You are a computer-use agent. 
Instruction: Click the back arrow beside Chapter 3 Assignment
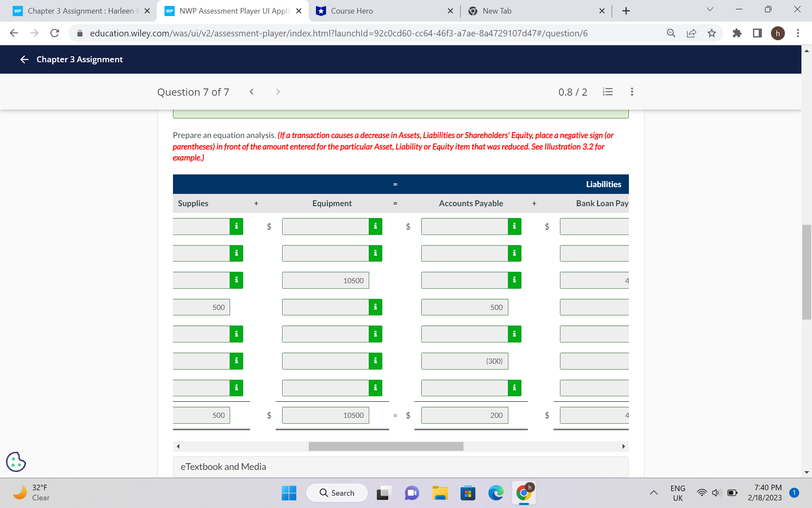(x=24, y=59)
